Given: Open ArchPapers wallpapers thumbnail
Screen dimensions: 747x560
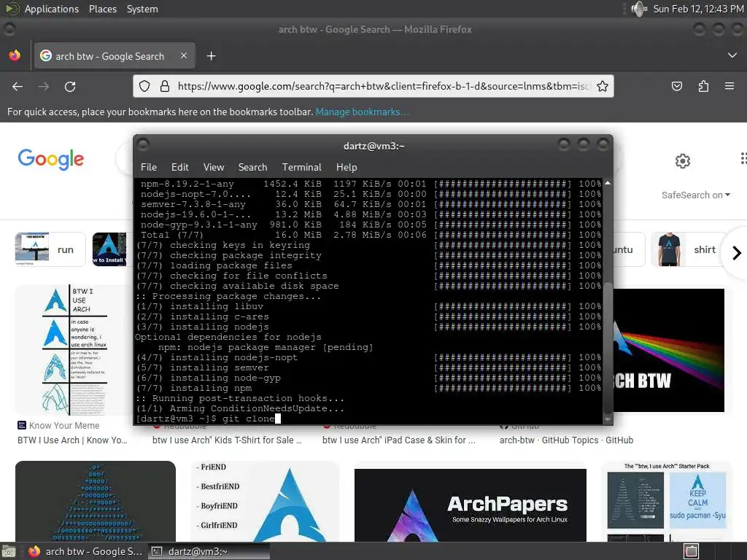Looking at the screenshot, I should click(x=471, y=505).
